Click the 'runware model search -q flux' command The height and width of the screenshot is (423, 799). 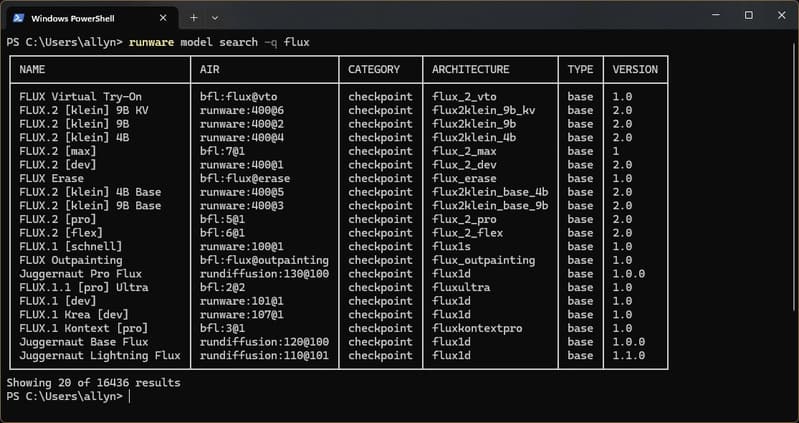pyautogui.click(x=219, y=42)
